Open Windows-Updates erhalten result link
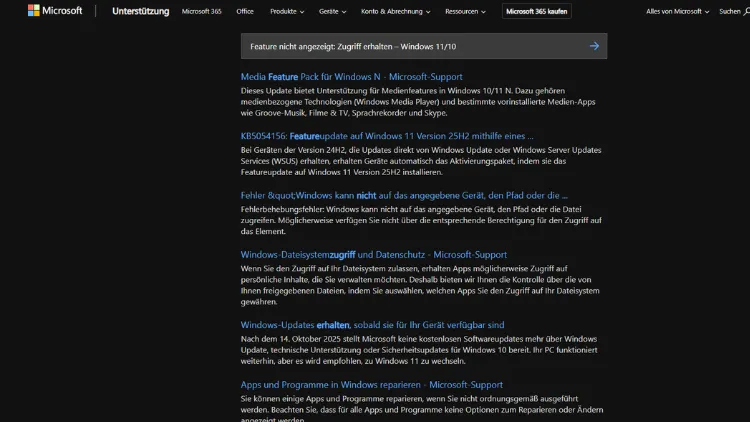 [x=372, y=325]
